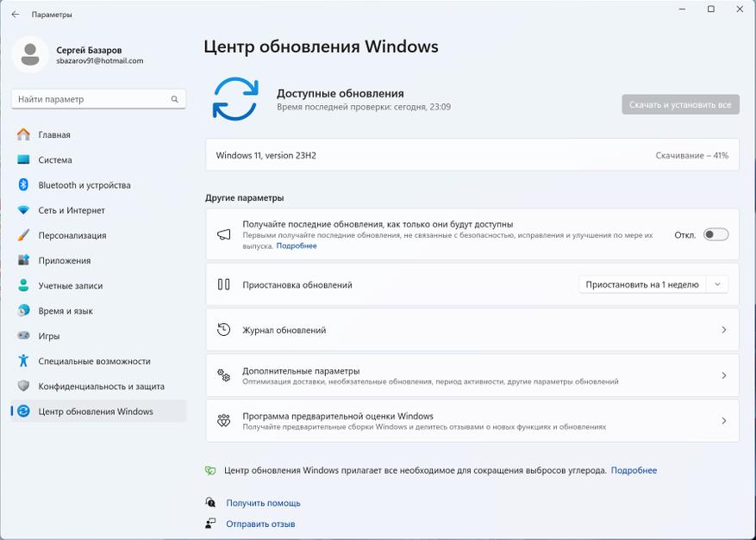This screenshot has width=756, height=540.
Task: Click the Windows 11, version 23H2 update row
Action: [472, 155]
